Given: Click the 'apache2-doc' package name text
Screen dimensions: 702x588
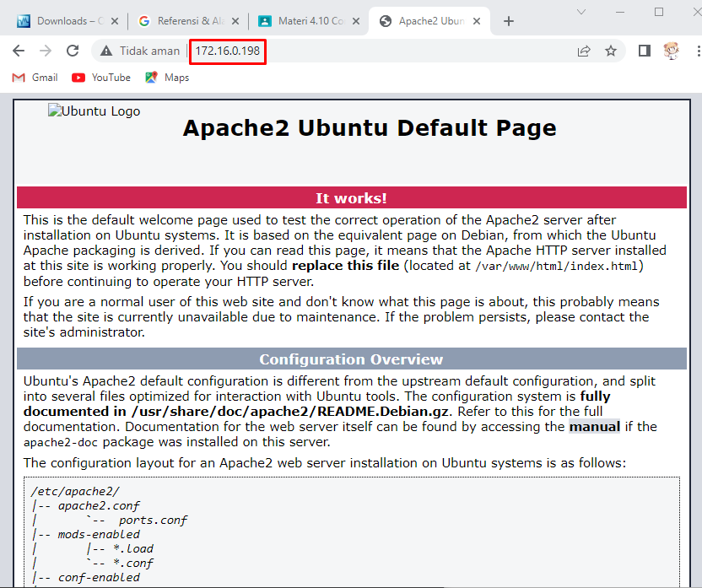Looking at the screenshot, I should pos(61,443).
